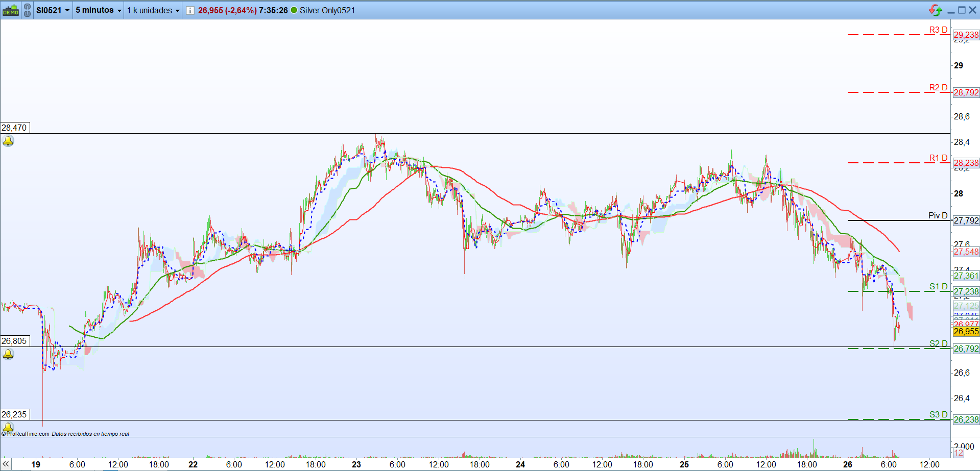Click the date label 22 on time axis
This screenshot has width=980, height=471.
pos(193,464)
